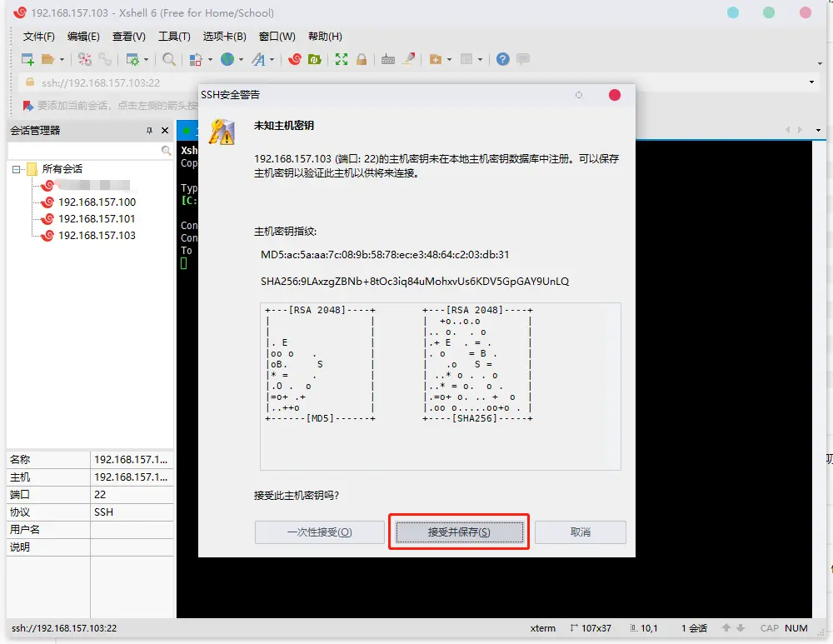Click 接受并保存(S) button

point(460,532)
